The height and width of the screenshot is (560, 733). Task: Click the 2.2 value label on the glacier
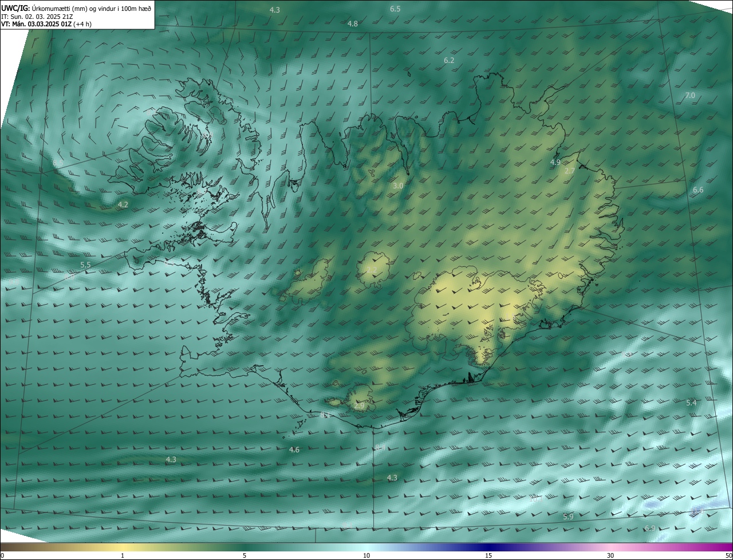click(x=372, y=270)
